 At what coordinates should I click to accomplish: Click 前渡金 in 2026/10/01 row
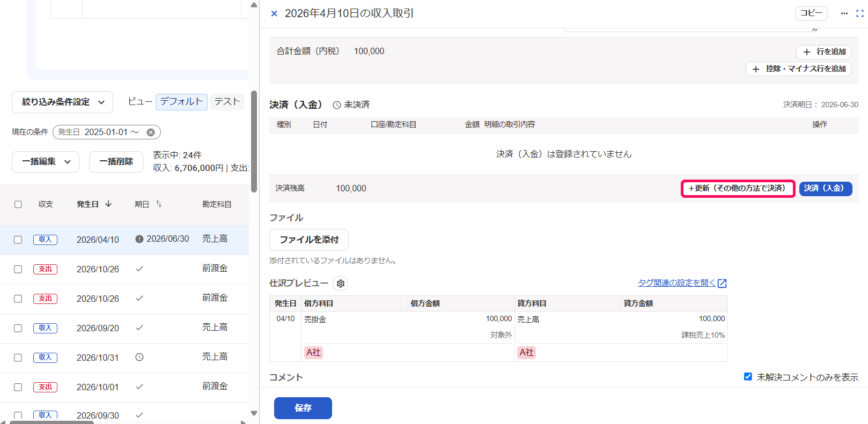coord(215,386)
